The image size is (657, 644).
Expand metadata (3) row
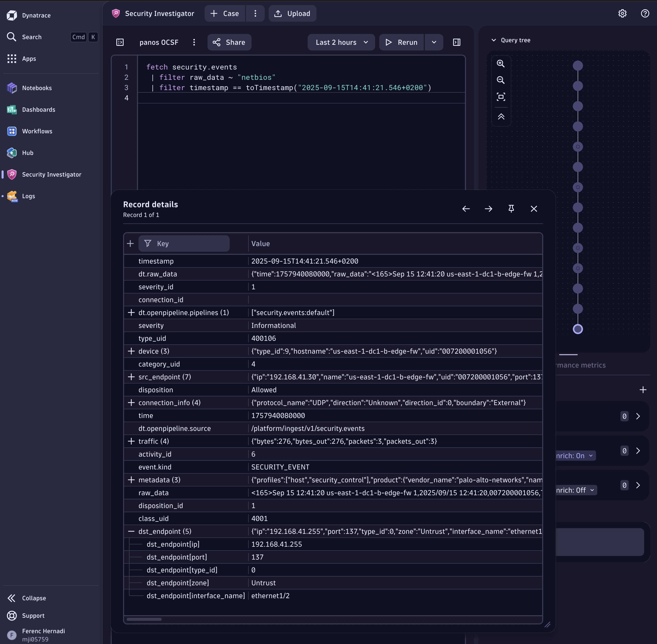pos(131,480)
